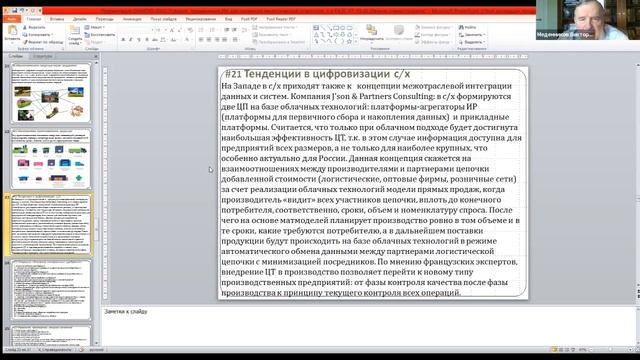
Task: Toggle Strikethrough formatting in the ribbon
Action: pos(155,40)
